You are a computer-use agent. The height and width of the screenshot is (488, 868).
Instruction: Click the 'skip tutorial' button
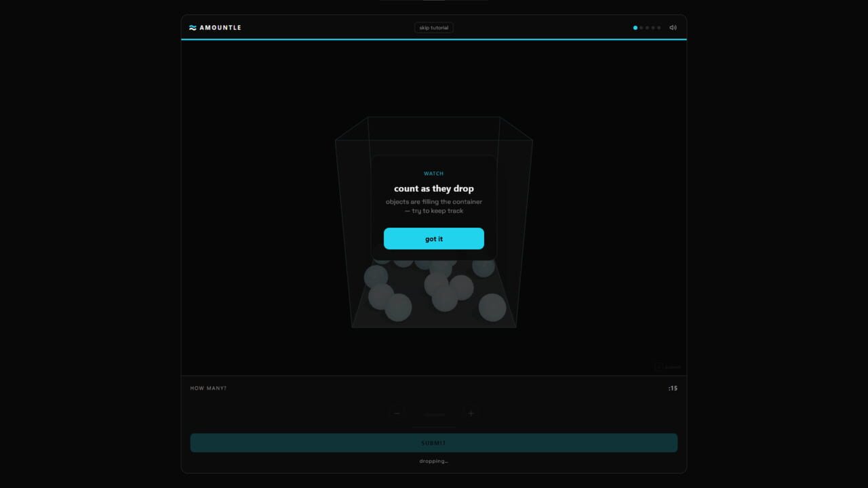434,28
